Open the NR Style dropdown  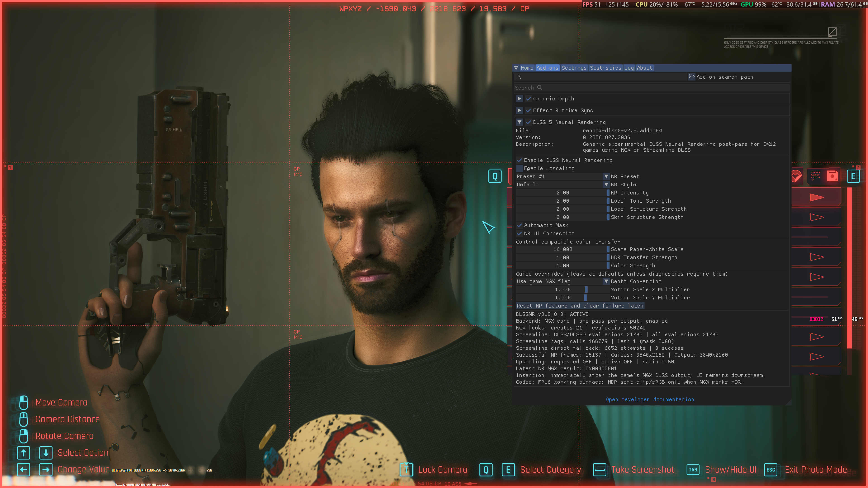coord(562,184)
